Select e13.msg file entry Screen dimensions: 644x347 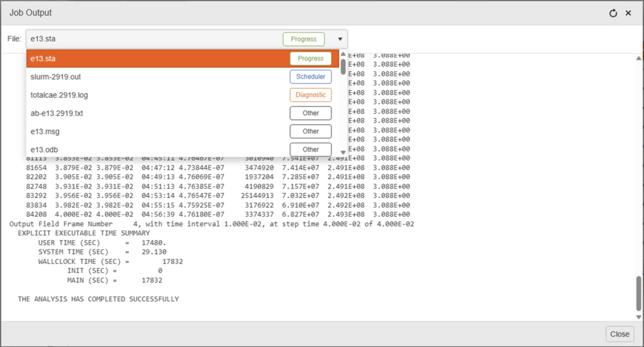click(x=183, y=131)
